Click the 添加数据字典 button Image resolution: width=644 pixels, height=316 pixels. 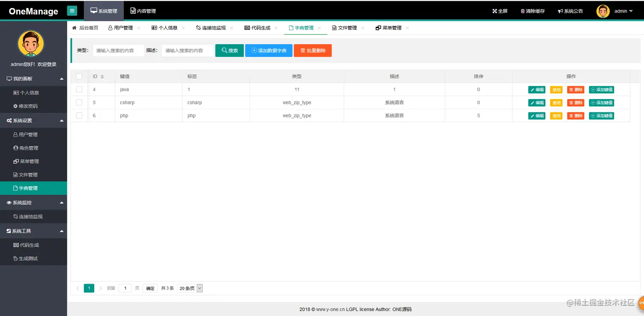269,50
